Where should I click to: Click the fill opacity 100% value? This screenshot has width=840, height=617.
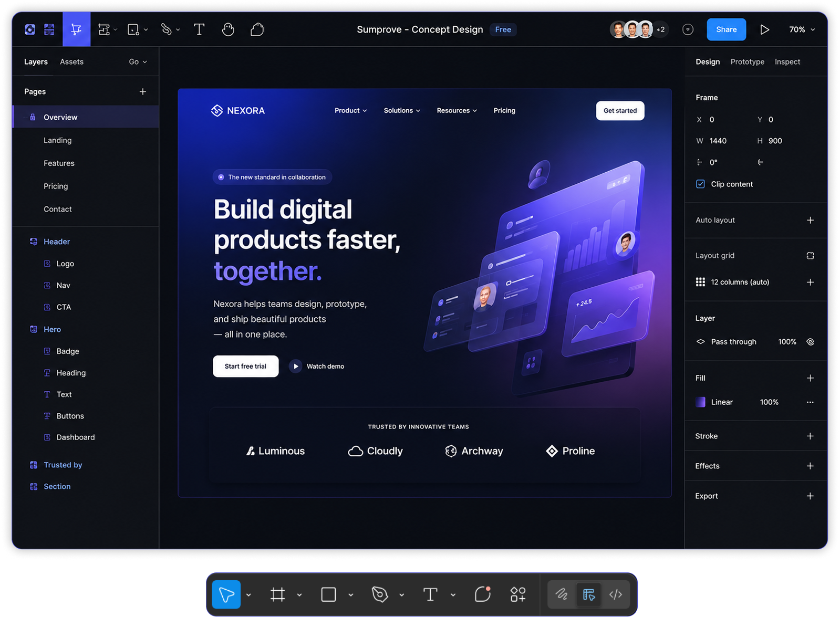point(769,402)
